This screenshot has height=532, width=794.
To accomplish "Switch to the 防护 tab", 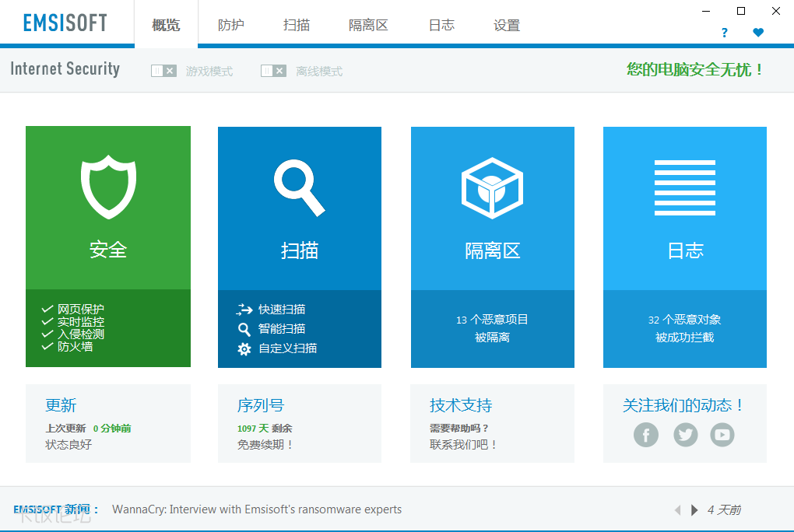I will point(231,25).
